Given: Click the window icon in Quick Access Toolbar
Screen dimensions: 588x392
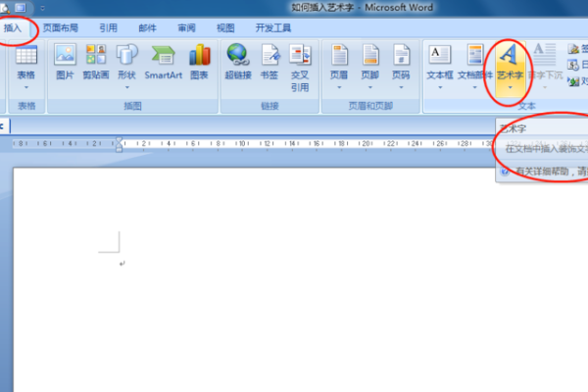Looking at the screenshot, I should click(21, 8).
